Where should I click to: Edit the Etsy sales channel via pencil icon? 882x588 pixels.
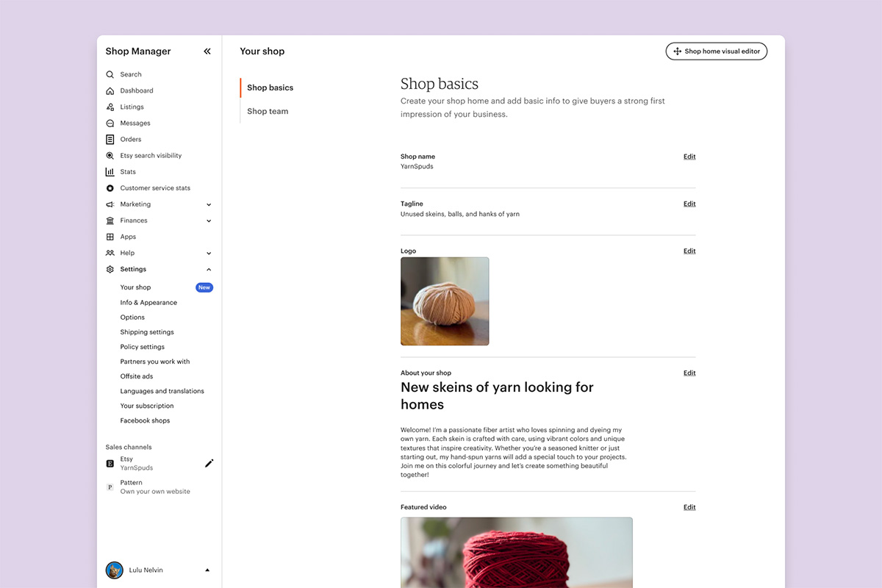coord(209,463)
